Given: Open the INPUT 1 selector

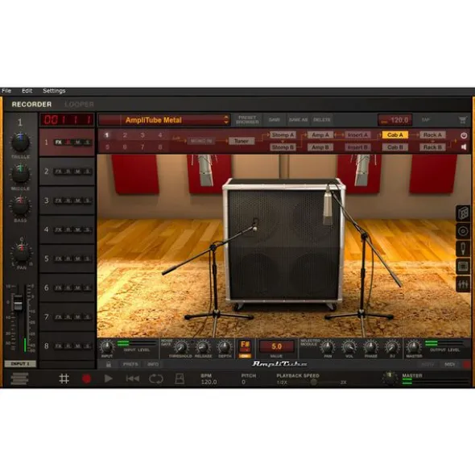Looking at the screenshot, I should [20, 364].
